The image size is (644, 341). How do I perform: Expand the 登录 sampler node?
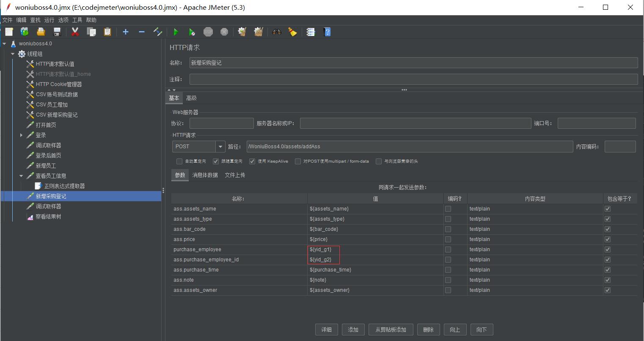point(21,135)
